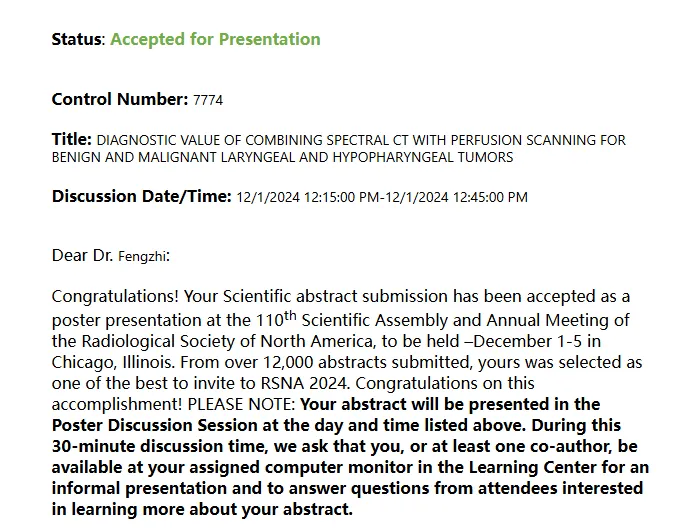
Task: Click the word Congratulations! opening the paragraph
Action: tap(115, 296)
